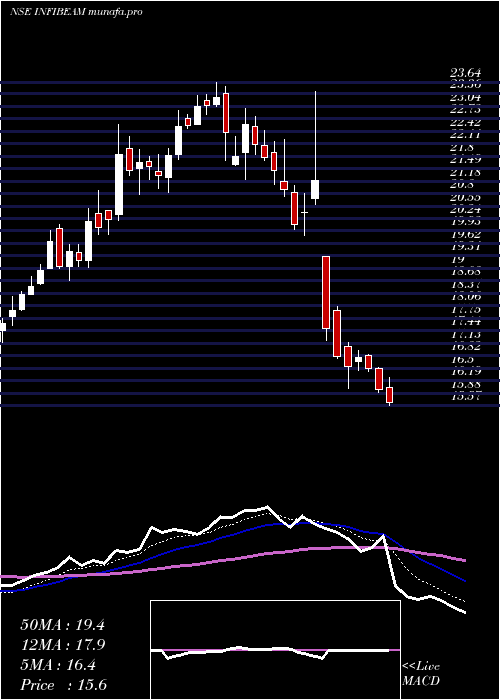Click the 19 price axis label
This screenshot has width=500, height=700.
pyautogui.click(x=458, y=260)
